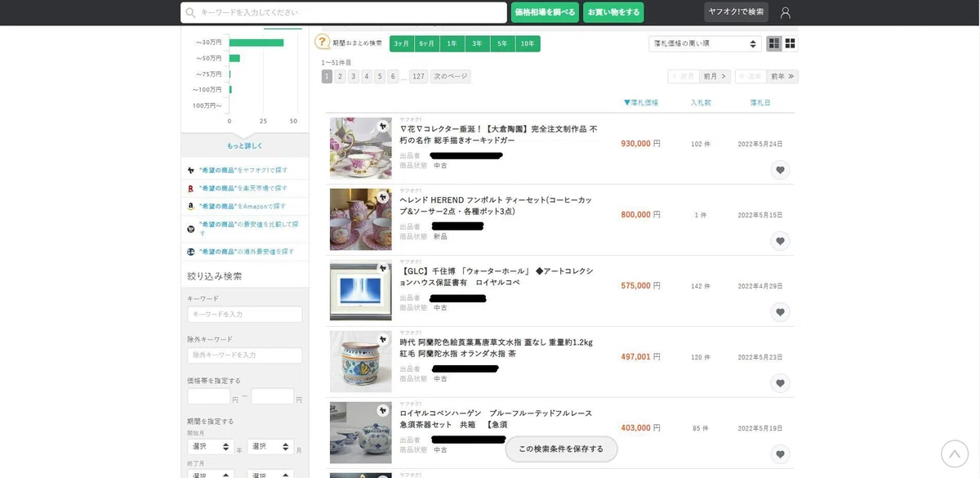Click この検索条件を保存する button

click(561, 449)
